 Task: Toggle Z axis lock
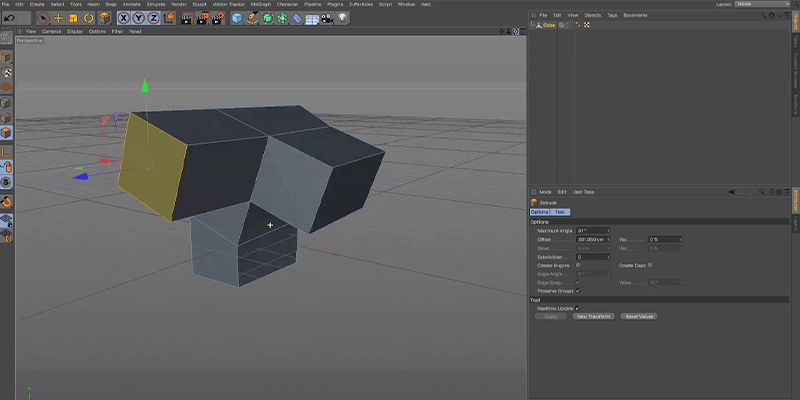pos(154,18)
